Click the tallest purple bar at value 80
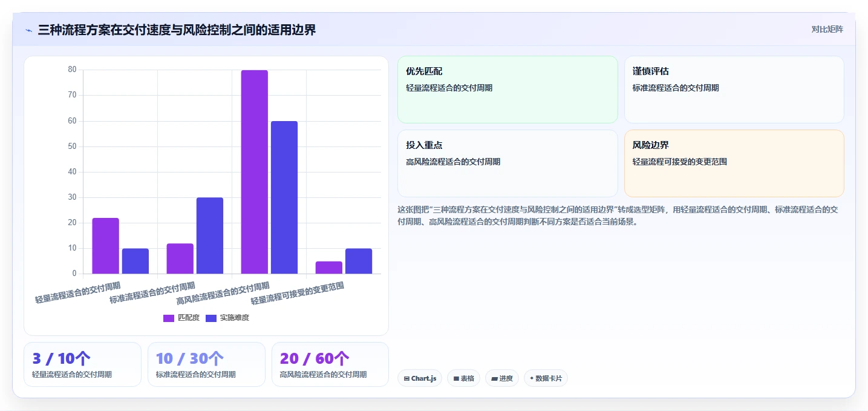Screen dimensions: 868x411 [x=255, y=172]
